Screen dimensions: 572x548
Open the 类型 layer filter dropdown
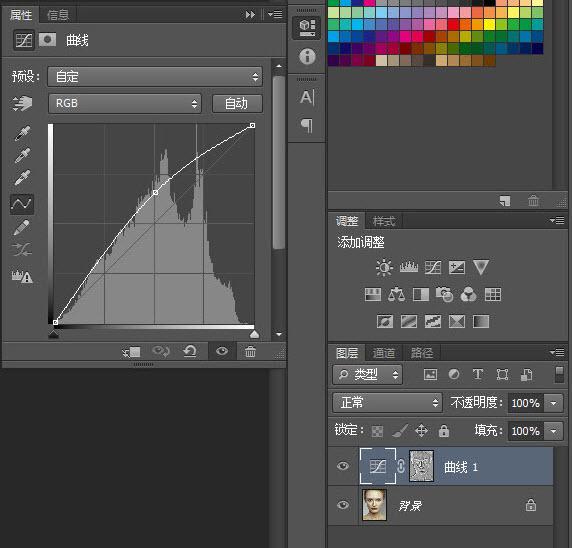(x=368, y=374)
